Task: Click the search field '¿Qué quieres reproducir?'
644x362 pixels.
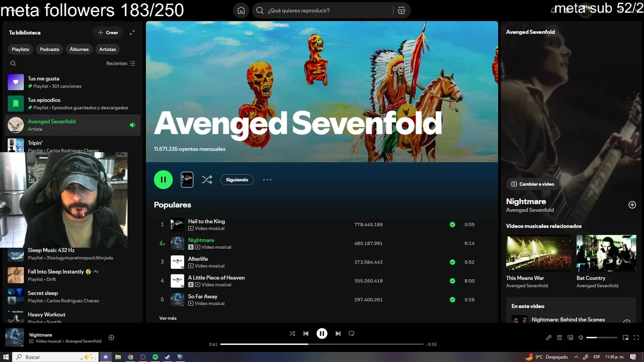Action: click(322, 11)
